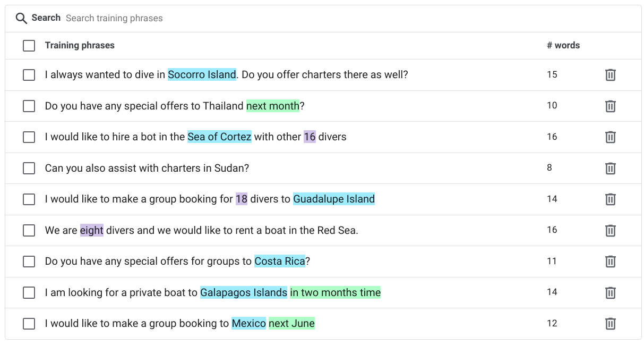644x345 pixels.
Task: Delete the Socorro Island training phrase
Action: coord(610,75)
